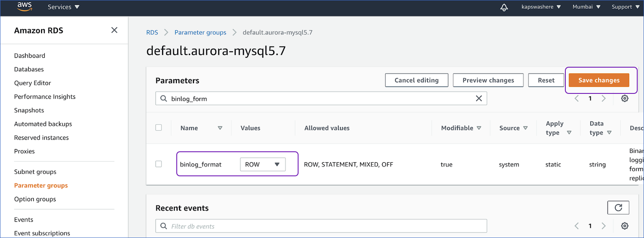Open the Mumbai region selector

pyautogui.click(x=586, y=7)
